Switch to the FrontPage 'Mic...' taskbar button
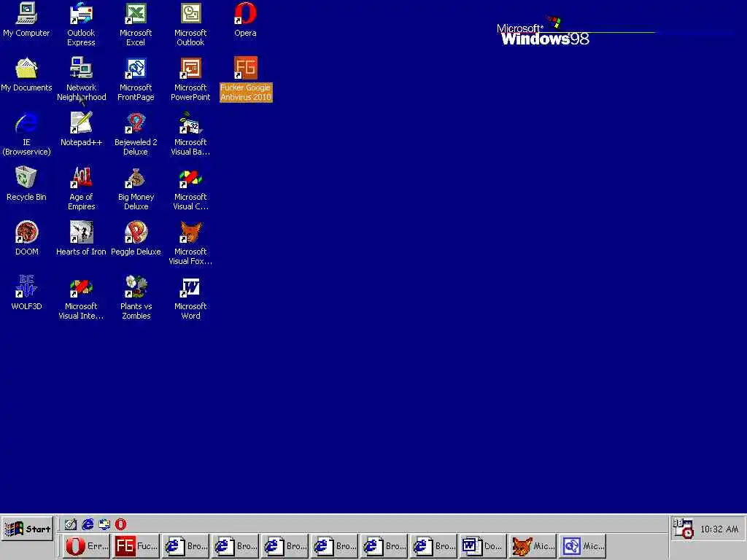Viewport: 747px width, 560px height. coord(581,545)
